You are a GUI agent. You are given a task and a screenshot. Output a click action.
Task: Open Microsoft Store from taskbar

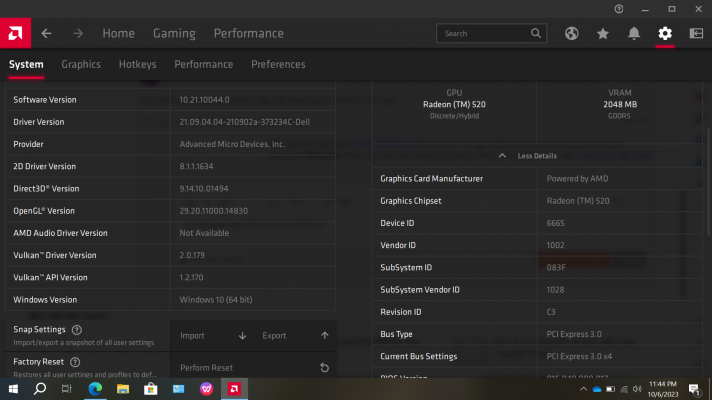(151, 389)
